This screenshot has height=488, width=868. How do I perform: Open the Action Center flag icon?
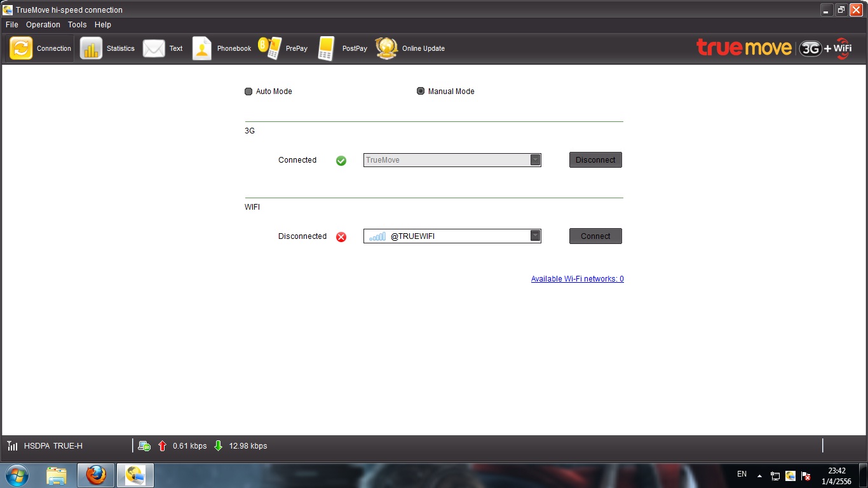point(806,476)
